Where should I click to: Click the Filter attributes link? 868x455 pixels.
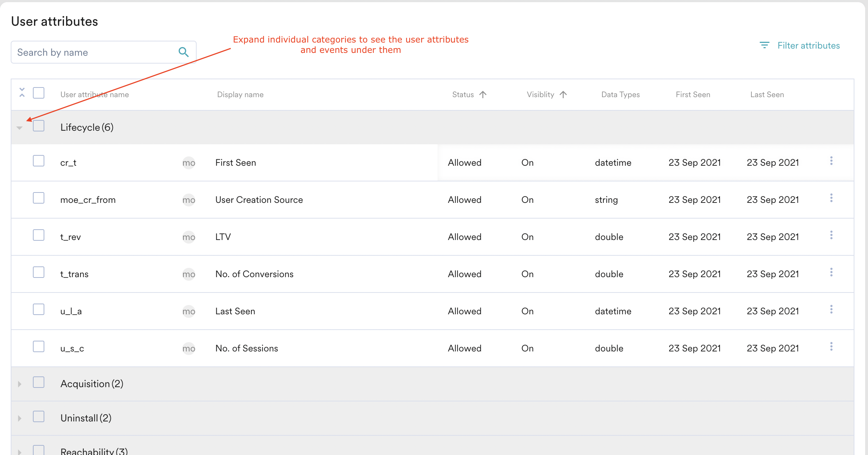[808, 45]
